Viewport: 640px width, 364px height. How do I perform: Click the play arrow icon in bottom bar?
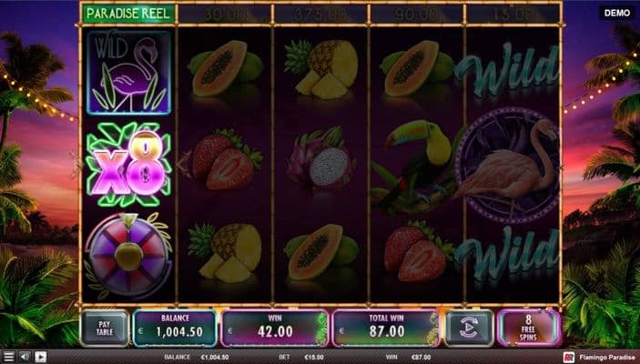(x=40, y=357)
